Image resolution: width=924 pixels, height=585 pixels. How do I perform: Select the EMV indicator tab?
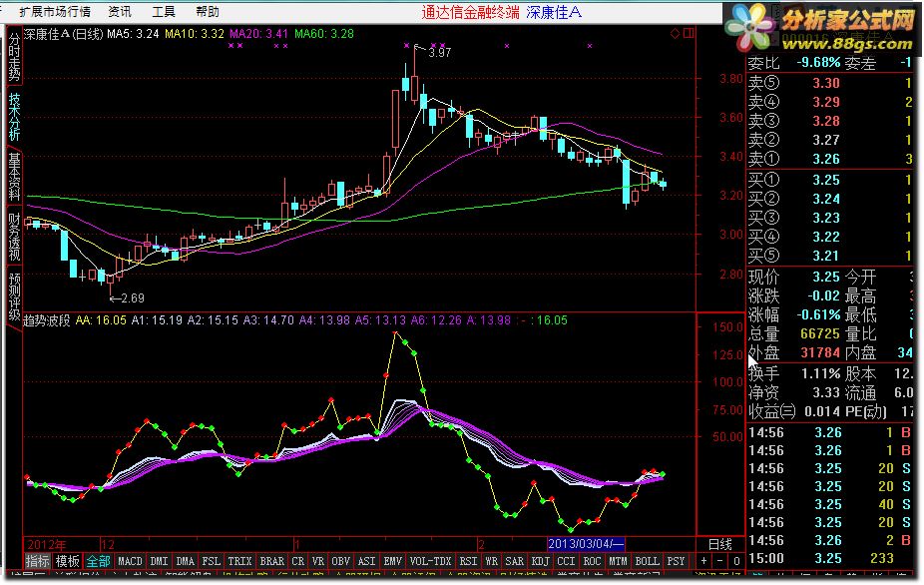pos(392,561)
